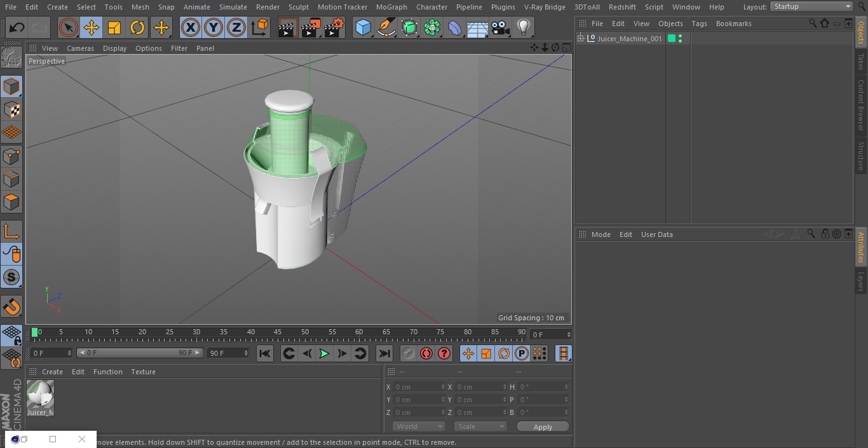Activate the Move tool
Screen dimensions: 868x448
coord(91,27)
